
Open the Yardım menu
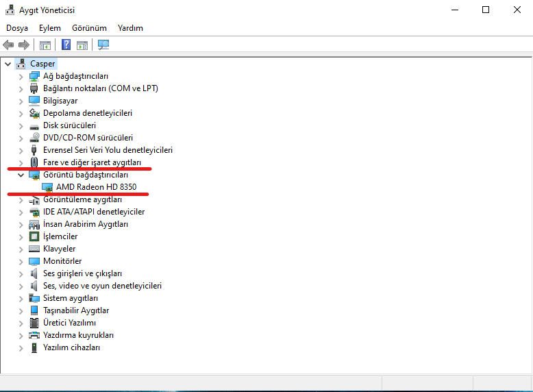(131, 28)
